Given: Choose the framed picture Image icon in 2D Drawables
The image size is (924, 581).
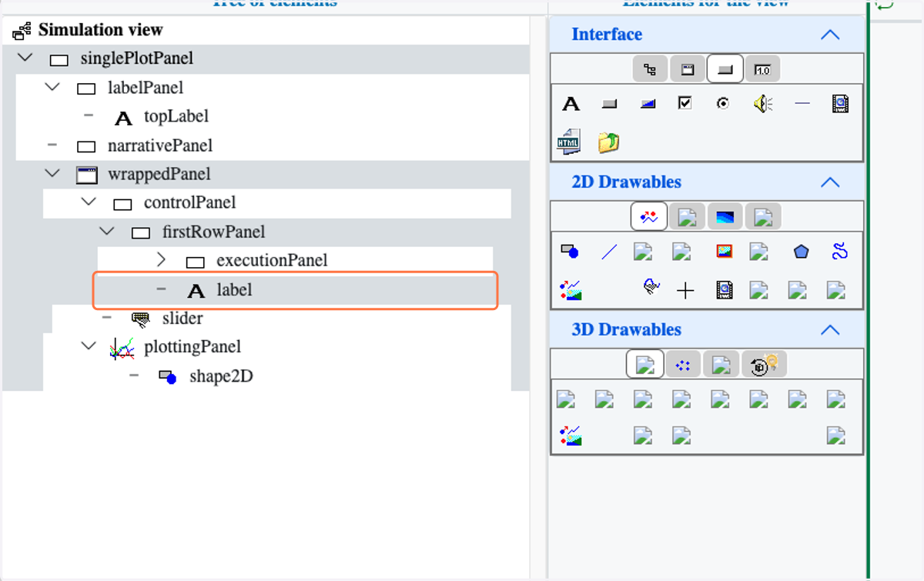Looking at the screenshot, I should 724,251.
